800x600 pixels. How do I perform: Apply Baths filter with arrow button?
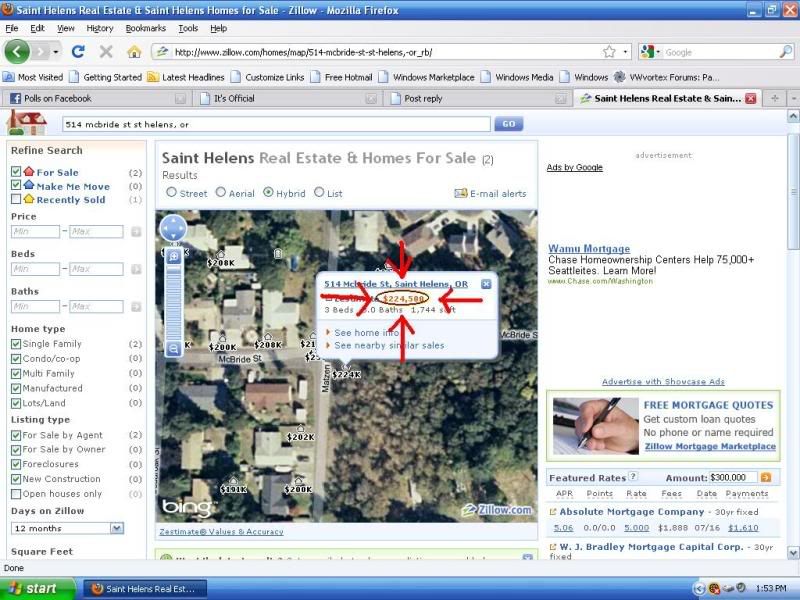coord(136,307)
